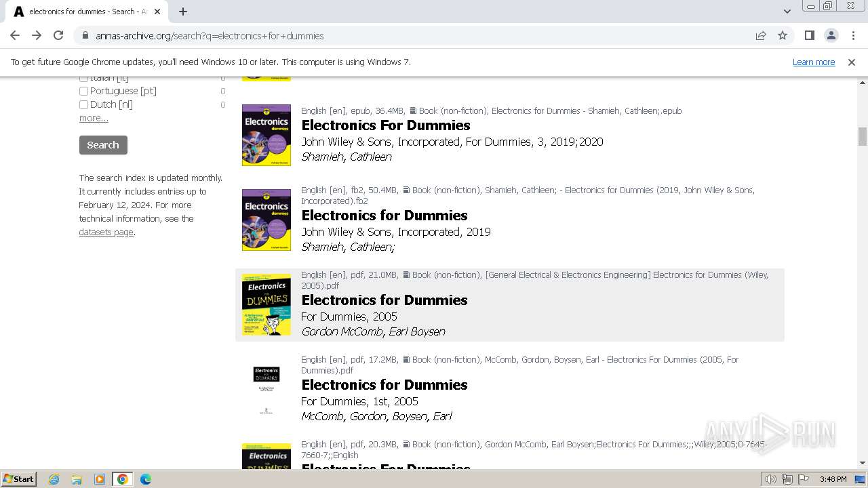
Task: Launch Microsoft Edge from the taskbar
Action: [x=146, y=479]
